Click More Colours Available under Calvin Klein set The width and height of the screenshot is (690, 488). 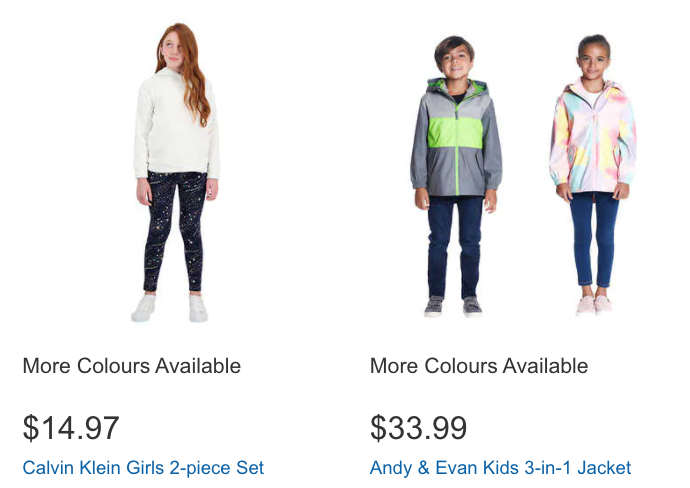pyautogui.click(x=132, y=366)
